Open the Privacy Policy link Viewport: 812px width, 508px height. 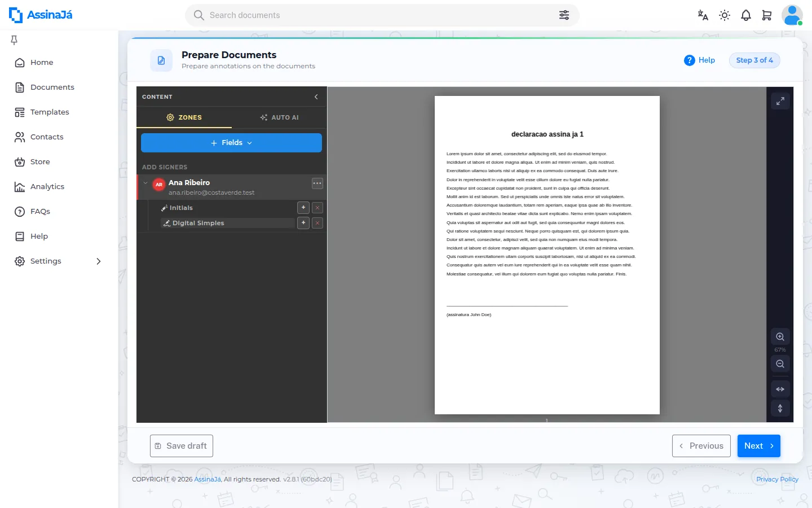pyautogui.click(x=777, y=479)
